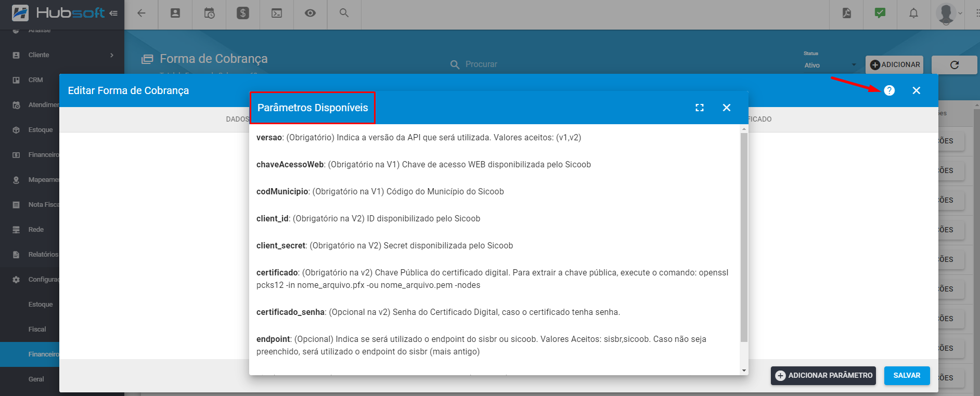Open the Status Ativo dropdown
The height and width of the screenshot is (396, 980).
point(830,65)
